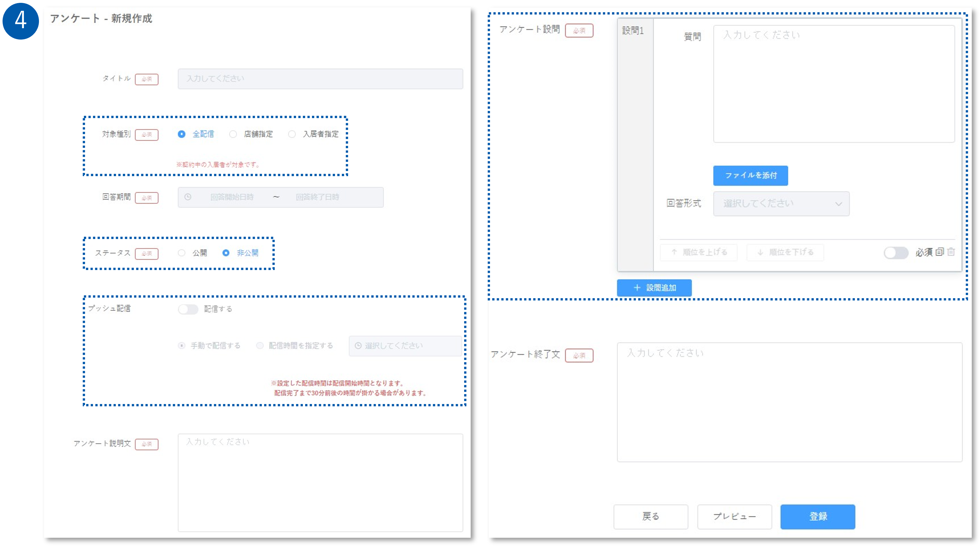This screenshot has height=546, width=980.
Task: Click the clock icon in 回答期間 field
Action: (188, 197)
